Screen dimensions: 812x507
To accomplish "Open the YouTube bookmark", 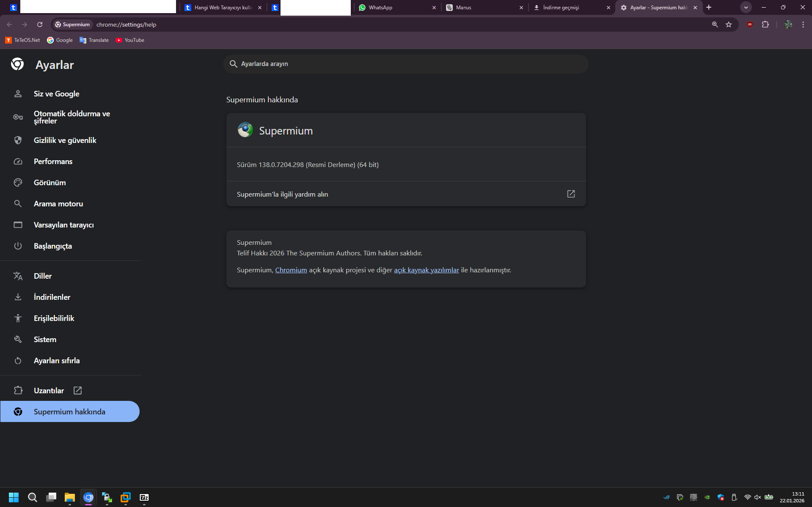I will pos(130,40).
